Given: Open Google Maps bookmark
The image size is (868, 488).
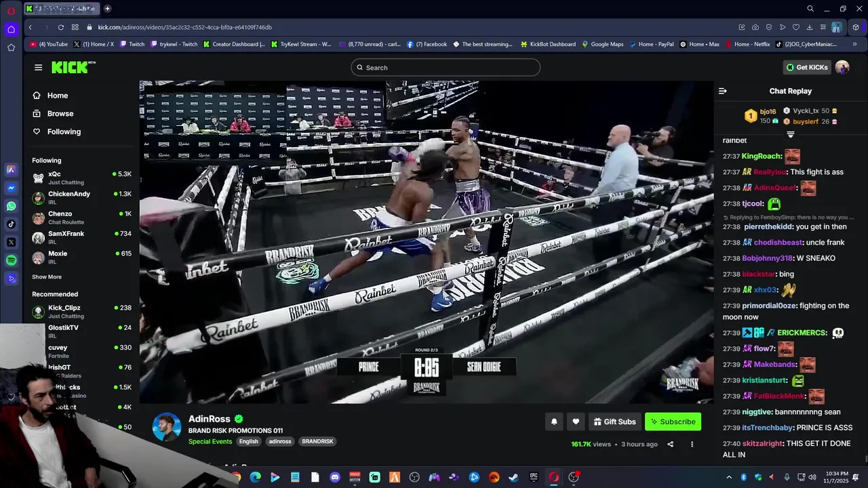Looking at the screenshot, I should [601, 44].
